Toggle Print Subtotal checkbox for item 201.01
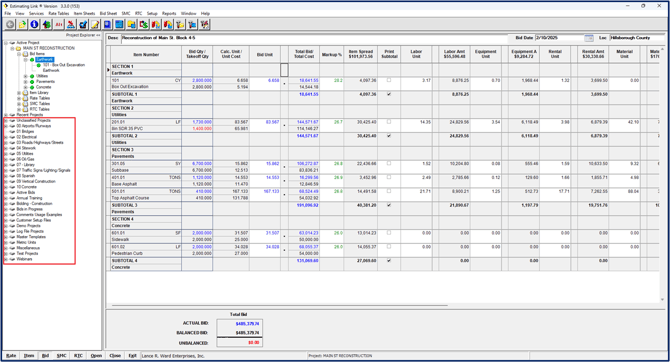Image resolution: width=670 pixels, height=362 pixels. (x=389, y=122)
